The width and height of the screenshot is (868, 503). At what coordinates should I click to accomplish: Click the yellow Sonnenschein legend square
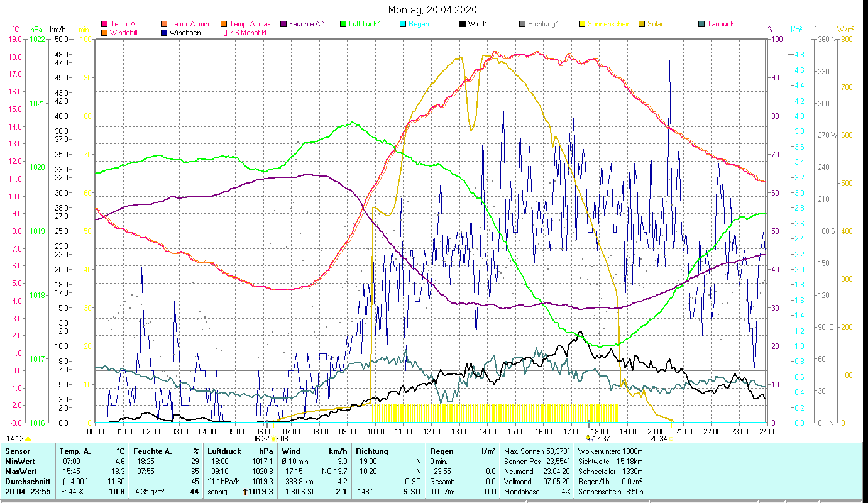(582, 24)
